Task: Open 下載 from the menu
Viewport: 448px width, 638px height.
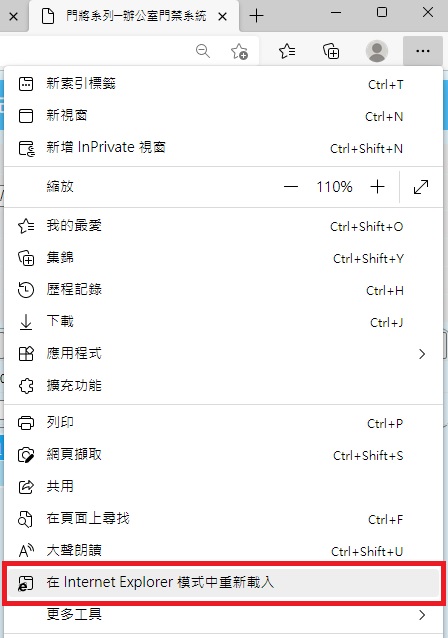Action: (223, 322)
